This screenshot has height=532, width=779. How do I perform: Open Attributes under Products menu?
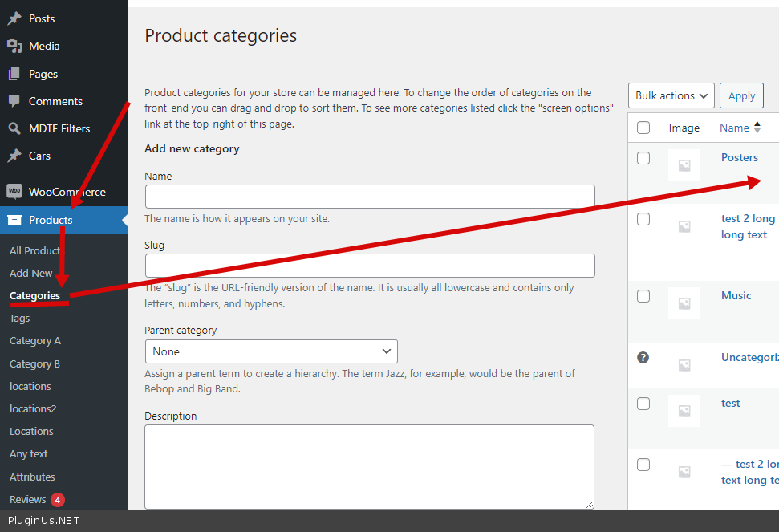[32, 477]
